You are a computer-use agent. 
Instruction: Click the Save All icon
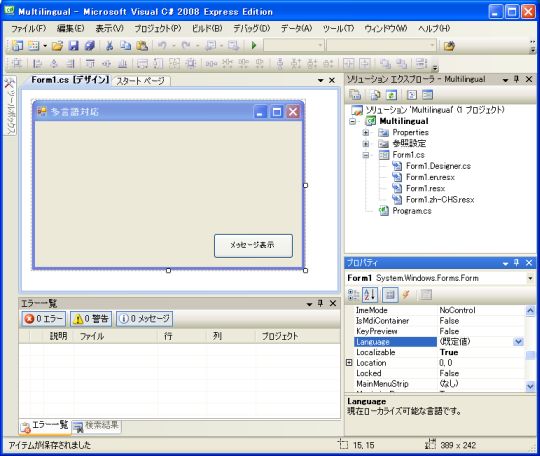[x=90, y=45]
